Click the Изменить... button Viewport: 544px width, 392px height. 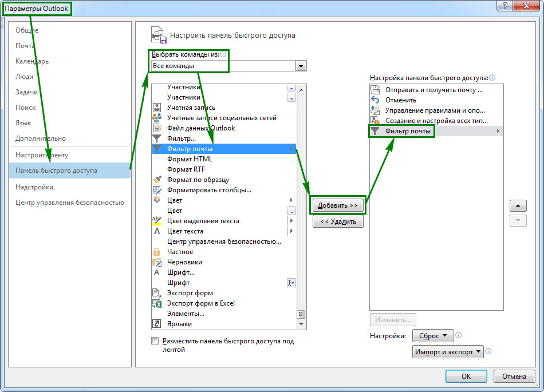coord(393,320)
